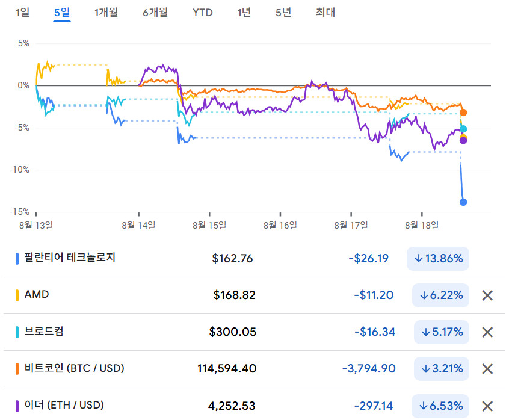
Task: Open 브로드컴 stock details
Action: pyautogui.click(x=44, y=332)
